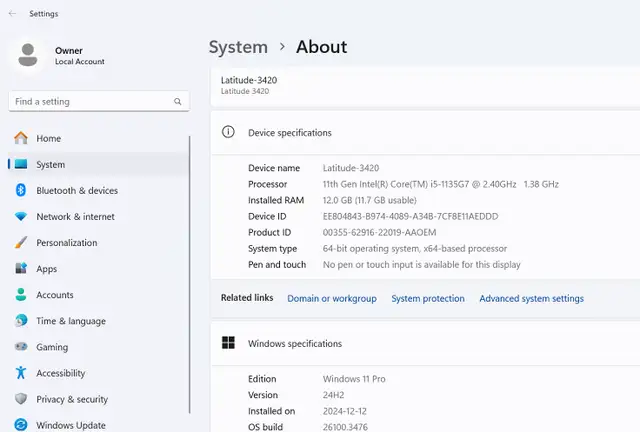The width and height of the screenshot is (640, 432).
Task: Select the installed date 2024-12-12
Action: point(344,411)
